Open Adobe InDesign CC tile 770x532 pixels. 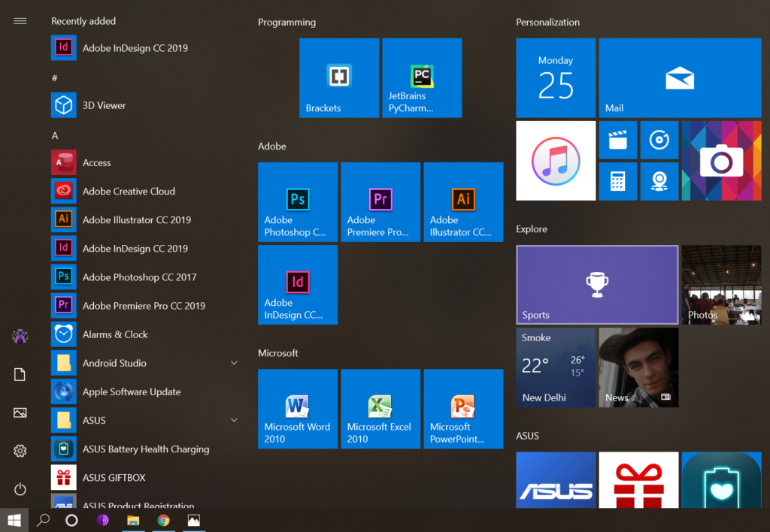coord(298,285)
